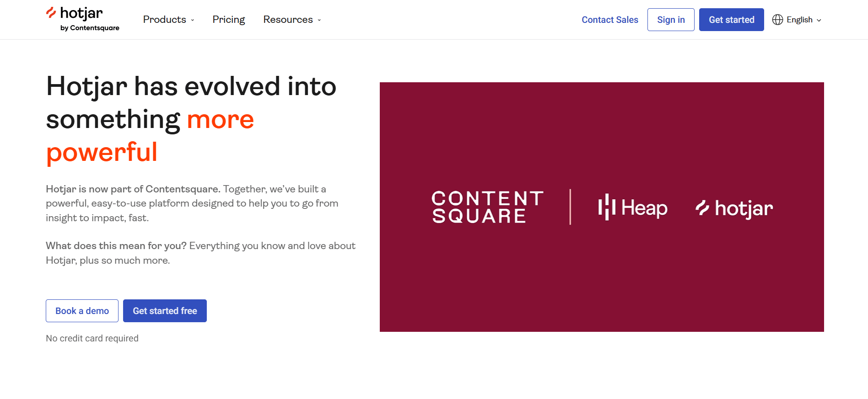868x399 pixels.
Task: Click the Get started button in header
Action: [x=731, y=20]
